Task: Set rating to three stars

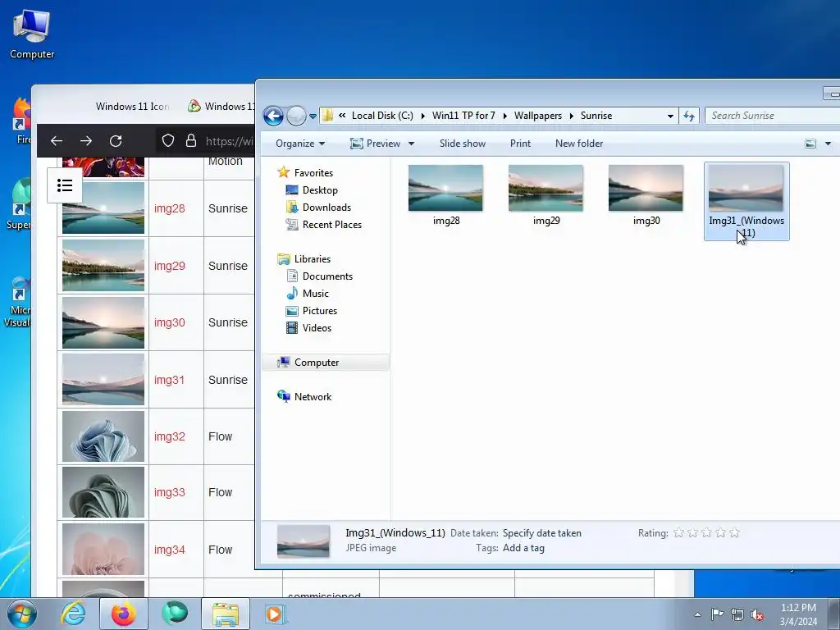Action: click(x=706, y=533)
